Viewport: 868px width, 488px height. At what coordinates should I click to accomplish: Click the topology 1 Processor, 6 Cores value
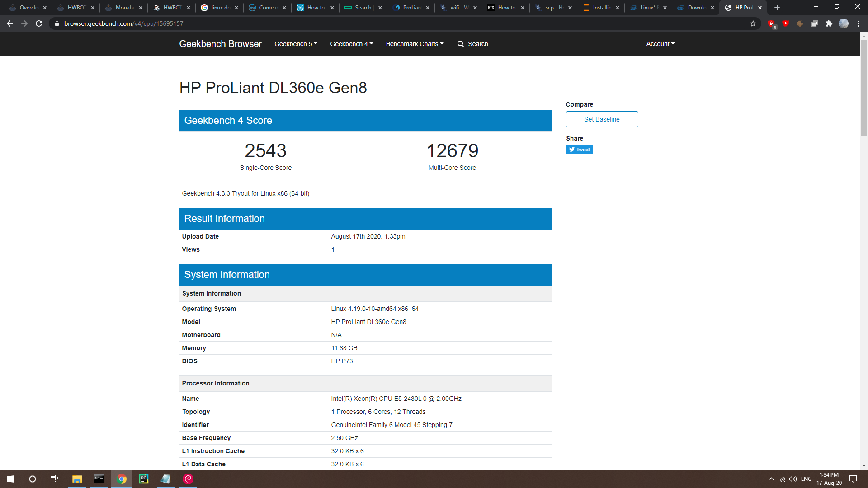pyautogui.click(x=378, y=412)
